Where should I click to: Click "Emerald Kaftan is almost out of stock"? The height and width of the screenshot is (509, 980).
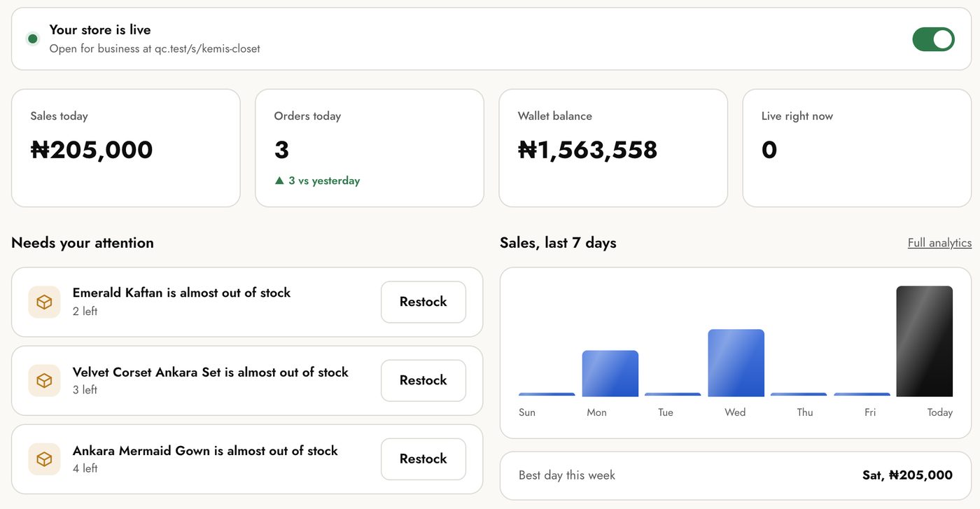pos(181,293)
